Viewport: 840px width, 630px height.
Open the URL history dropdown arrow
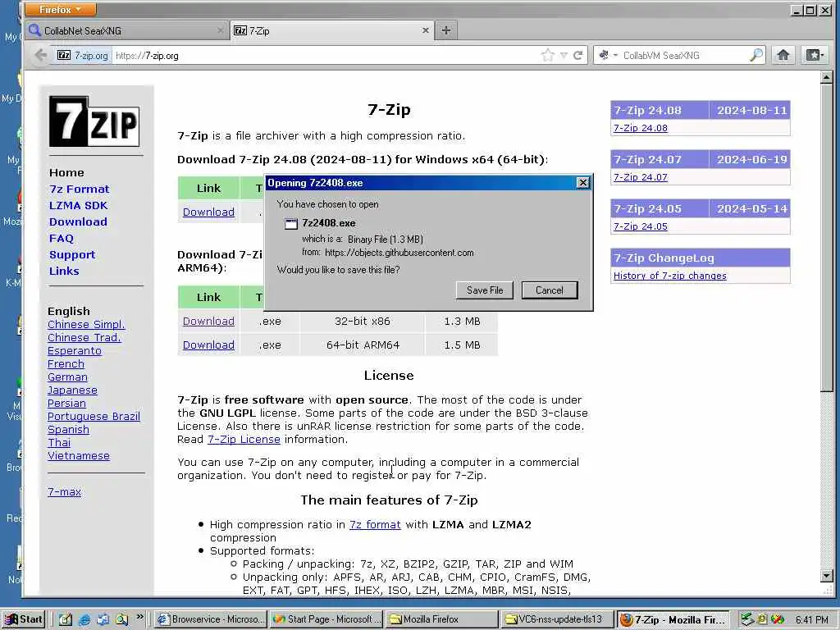click(x=563, y=55)
